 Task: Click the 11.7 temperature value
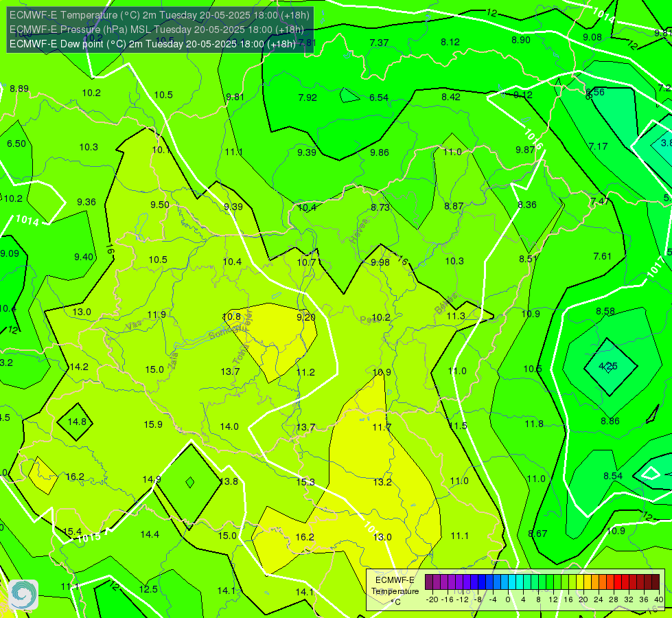click(382, 427)
